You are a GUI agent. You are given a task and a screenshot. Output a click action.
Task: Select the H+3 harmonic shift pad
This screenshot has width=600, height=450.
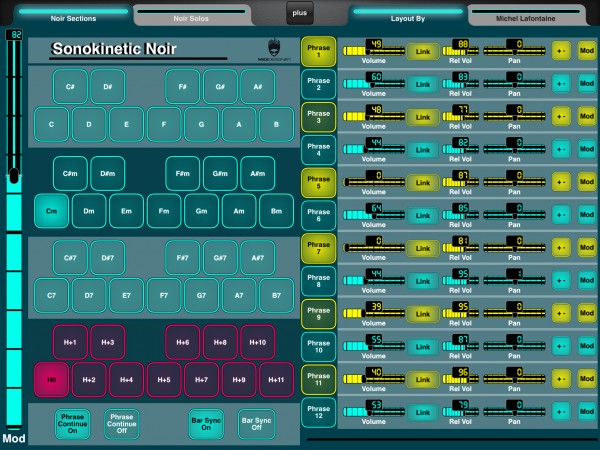108,342
